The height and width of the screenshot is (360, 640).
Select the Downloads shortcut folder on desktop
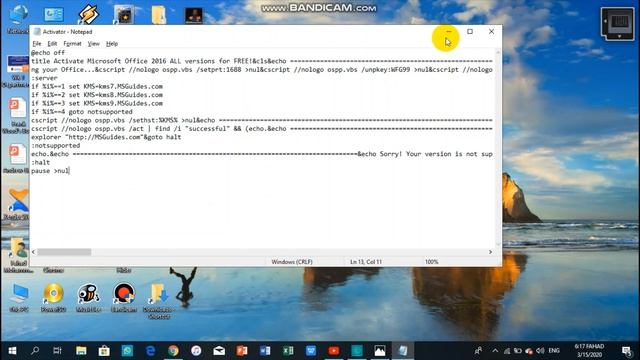pos(159,300)
